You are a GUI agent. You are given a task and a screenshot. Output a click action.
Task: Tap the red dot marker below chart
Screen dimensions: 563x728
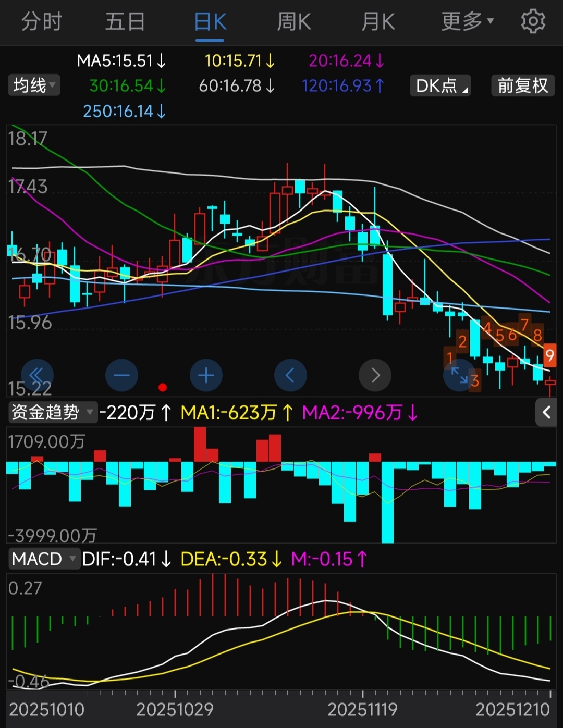point(163,387)
